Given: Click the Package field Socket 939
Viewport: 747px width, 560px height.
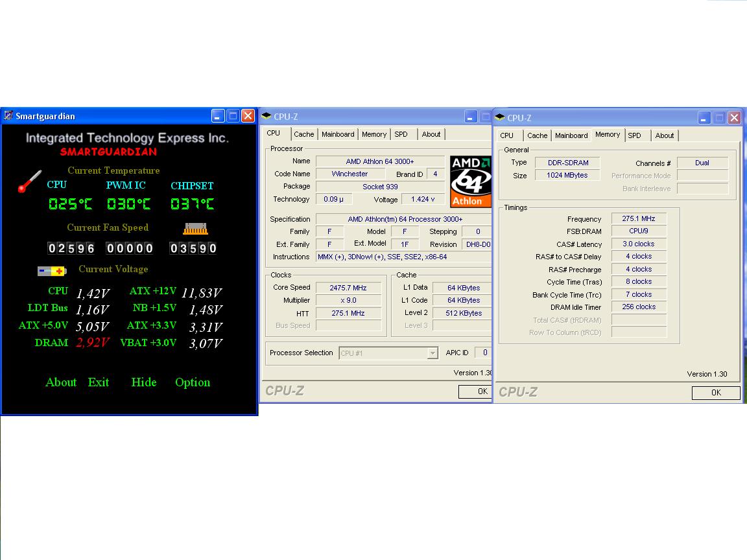Looking at the screenshot, I should (x=380, y=187).
